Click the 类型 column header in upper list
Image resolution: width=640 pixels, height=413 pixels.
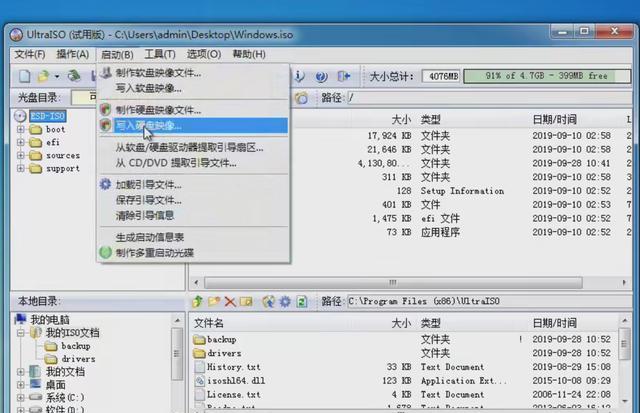[431, 120]
